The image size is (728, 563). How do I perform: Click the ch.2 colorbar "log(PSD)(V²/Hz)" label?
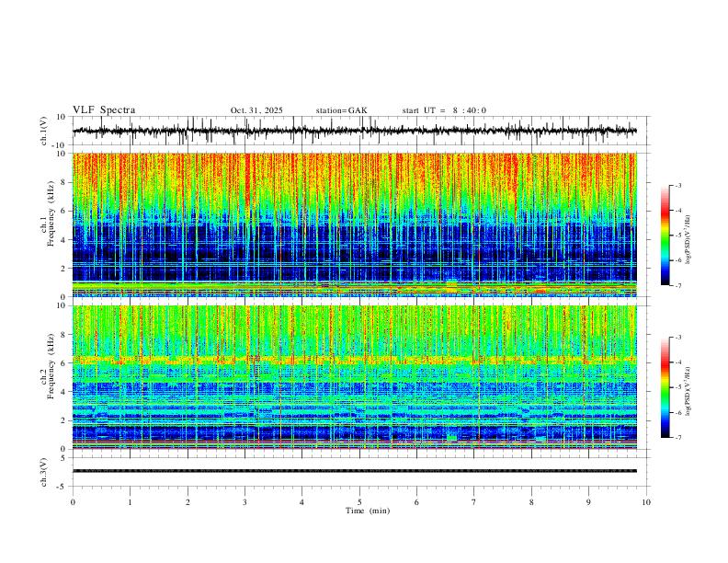pos(688,391)
